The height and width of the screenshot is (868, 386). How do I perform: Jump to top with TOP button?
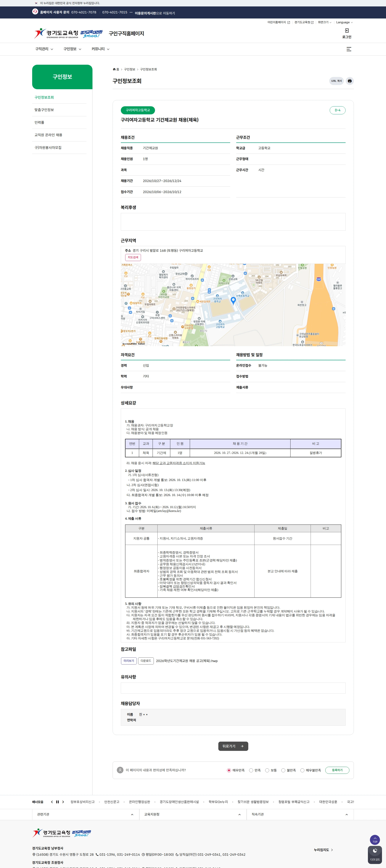pos(375,840)
